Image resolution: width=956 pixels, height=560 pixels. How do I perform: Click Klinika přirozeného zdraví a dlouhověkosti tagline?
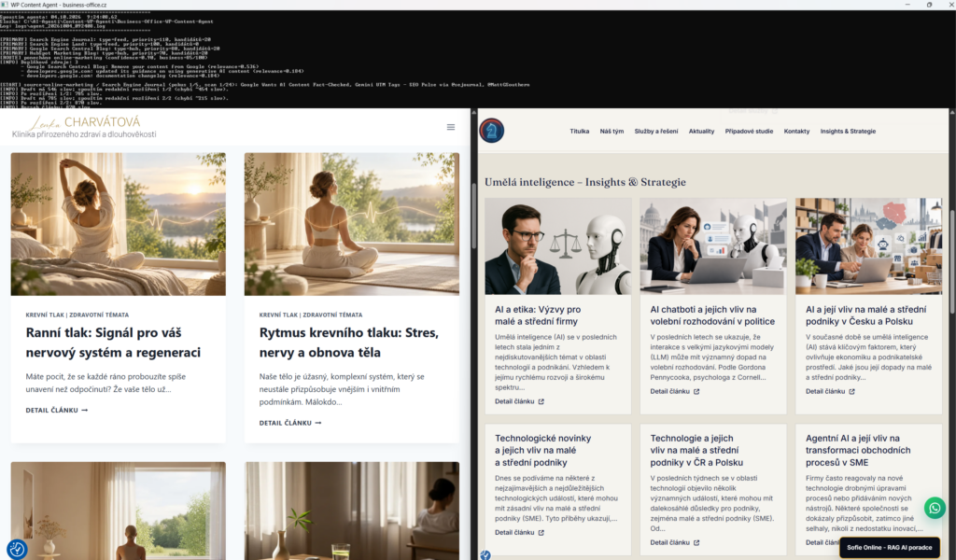click(x=84, y=134)
